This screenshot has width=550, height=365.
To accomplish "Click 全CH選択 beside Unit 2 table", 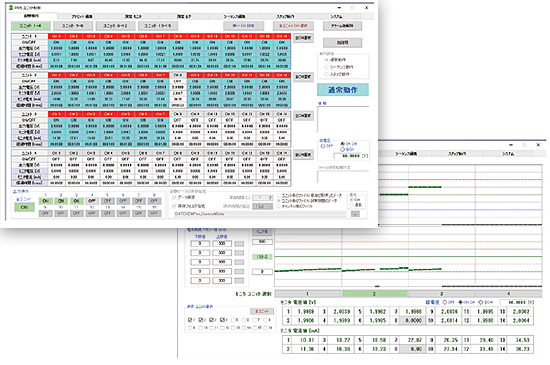I will [x=303, y=77].
